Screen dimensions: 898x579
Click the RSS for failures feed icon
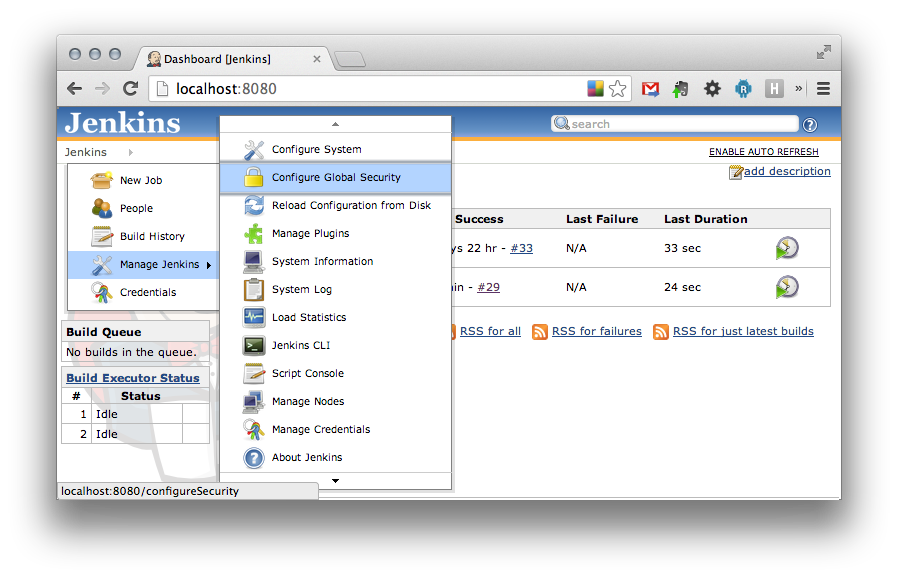tap(539, 332)
